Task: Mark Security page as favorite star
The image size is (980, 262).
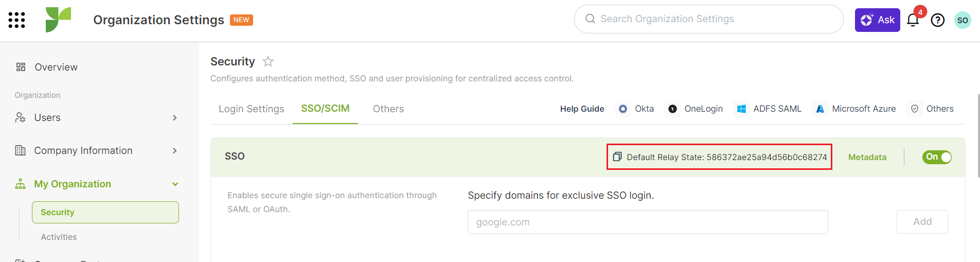Action: pyautogui.click(x=268, y=62)
